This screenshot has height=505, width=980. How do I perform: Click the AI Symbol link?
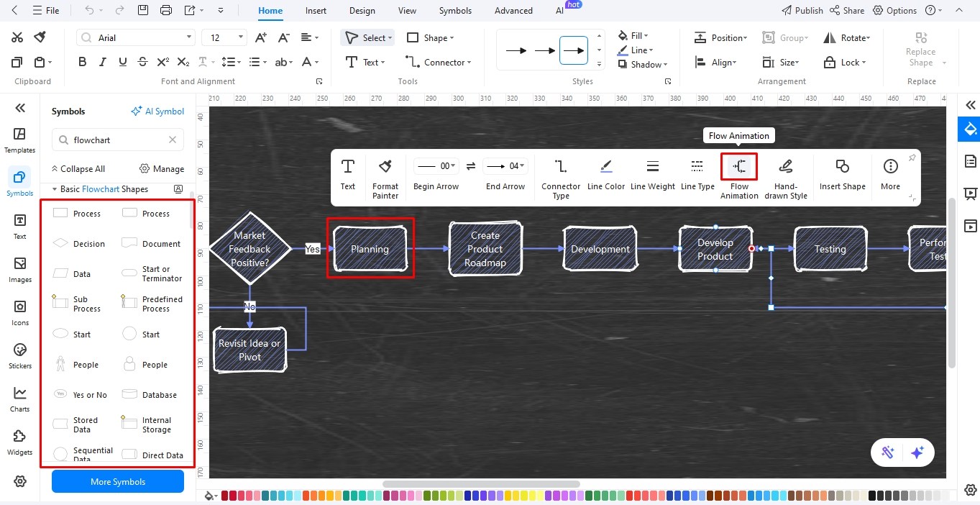tap(157, 112)
